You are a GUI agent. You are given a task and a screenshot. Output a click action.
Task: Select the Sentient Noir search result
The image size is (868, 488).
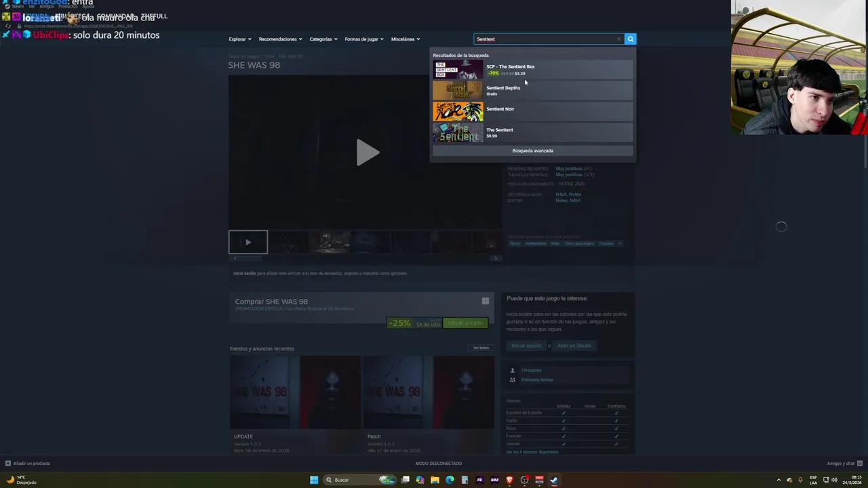coord(532,111)
